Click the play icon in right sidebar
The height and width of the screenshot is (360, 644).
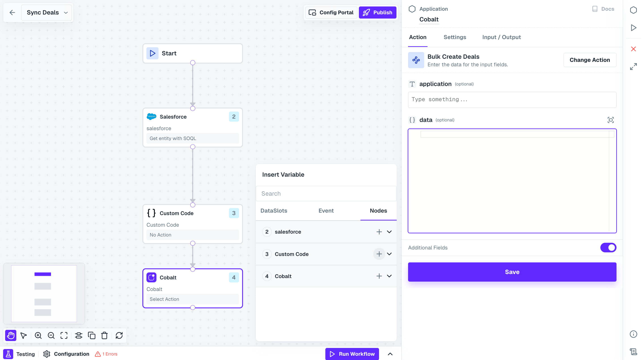coord(633,27)
